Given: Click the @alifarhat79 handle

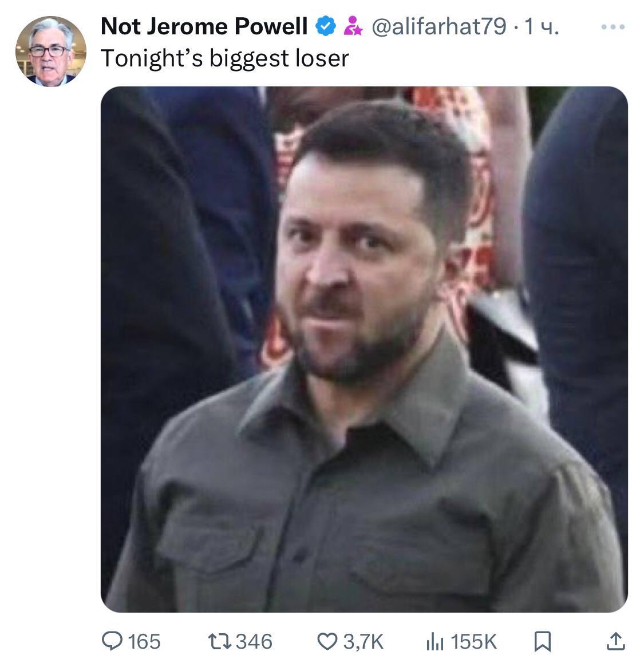Looking at the screenshot, I should point(439,26).
